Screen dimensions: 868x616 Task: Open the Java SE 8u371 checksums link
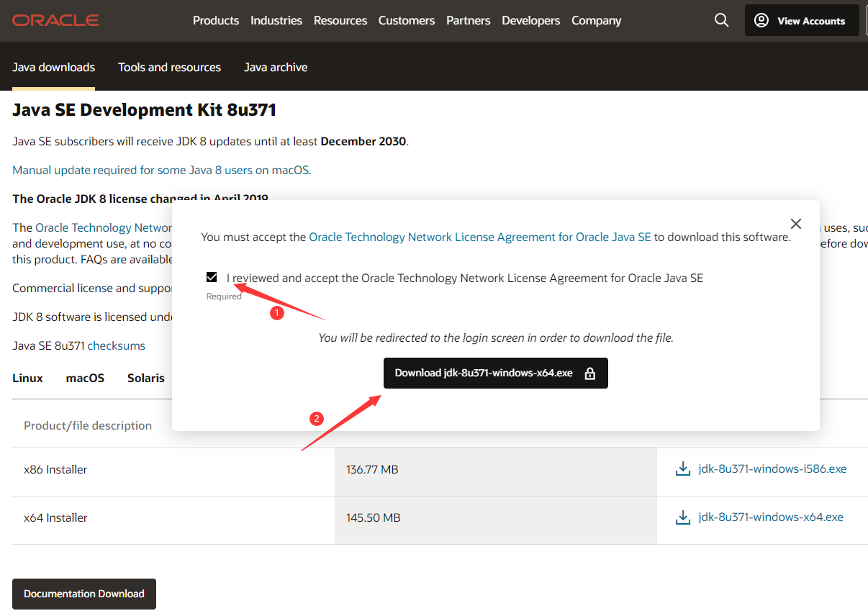[x=116, y=345]
